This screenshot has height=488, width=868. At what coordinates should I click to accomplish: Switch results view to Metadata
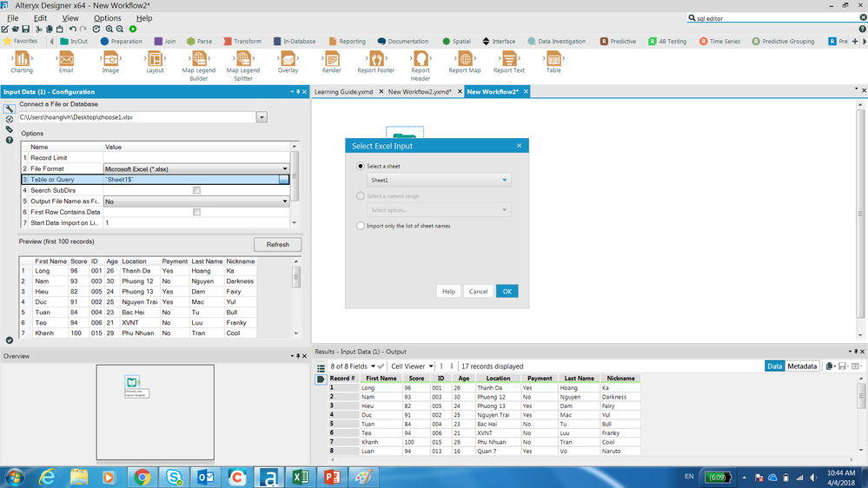[802, 366]
